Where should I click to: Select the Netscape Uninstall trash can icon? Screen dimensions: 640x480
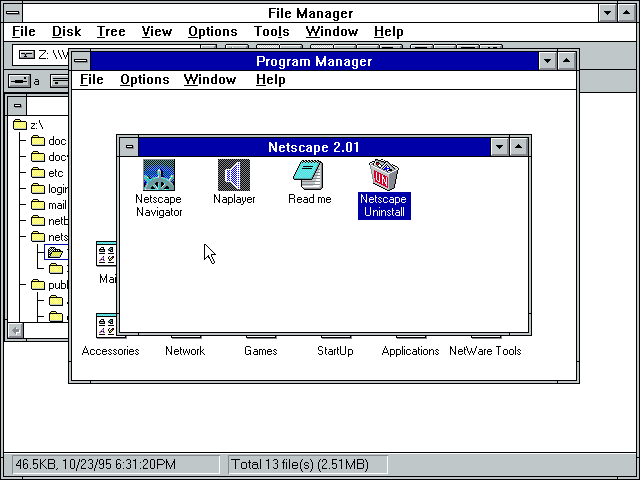(x=384, y=175)
